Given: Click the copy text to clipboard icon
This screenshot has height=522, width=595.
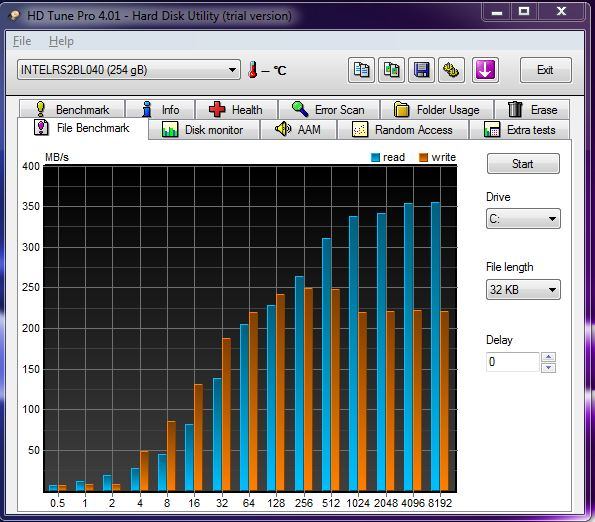Looking at the screenshot, I should tap(361, 70).
